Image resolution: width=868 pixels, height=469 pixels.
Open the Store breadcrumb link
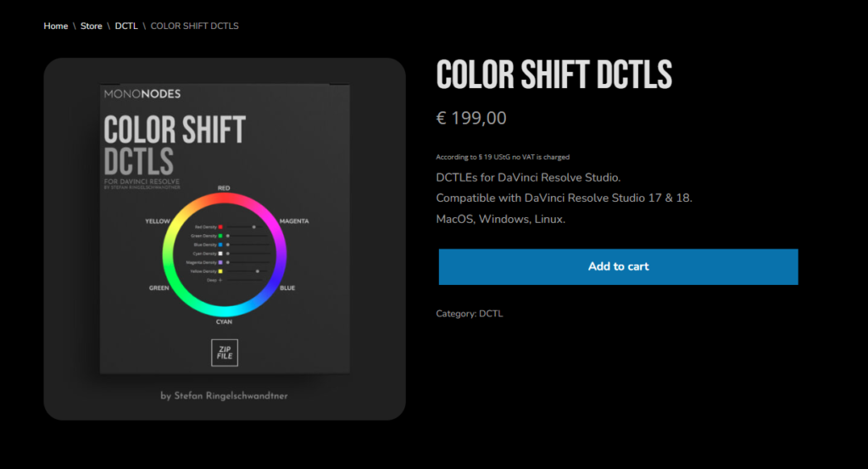coord(92,26)
